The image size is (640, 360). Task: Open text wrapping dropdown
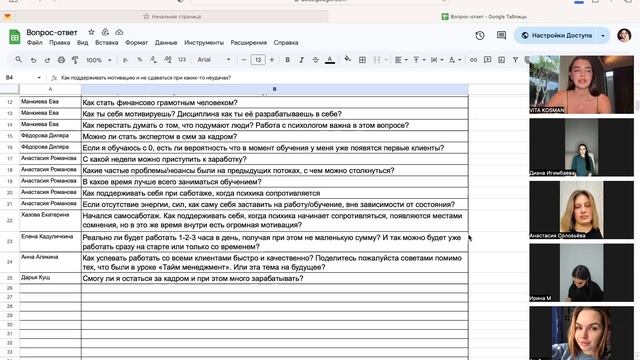coord(437,60)
